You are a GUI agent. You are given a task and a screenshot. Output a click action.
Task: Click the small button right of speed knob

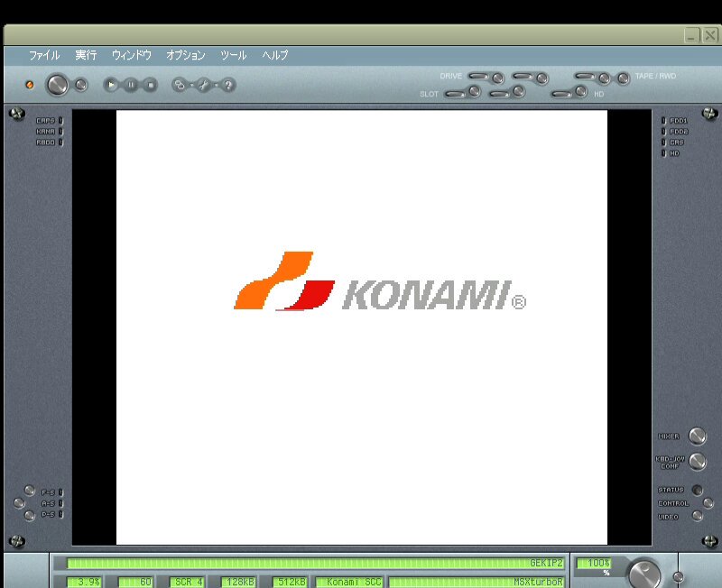pos(678,576)
